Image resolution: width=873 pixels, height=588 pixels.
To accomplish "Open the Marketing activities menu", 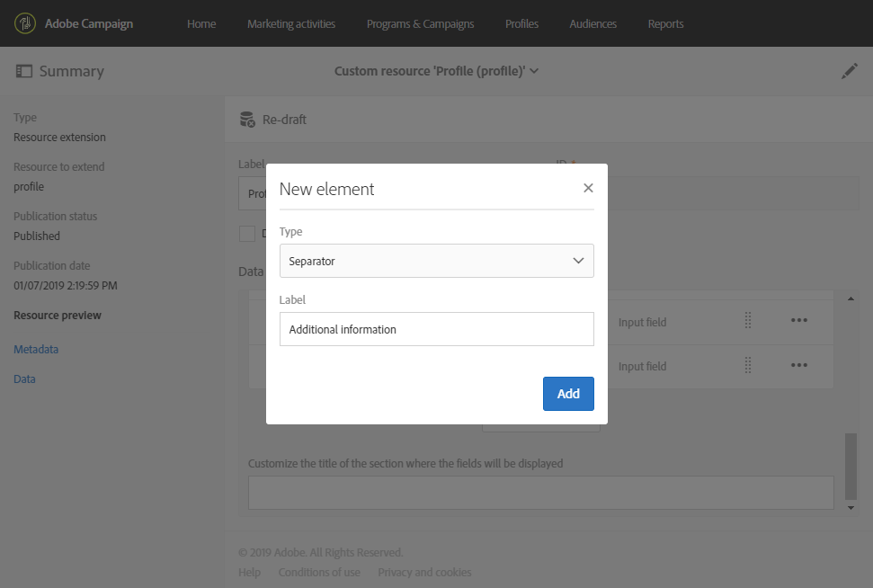I will coord(291,23).
